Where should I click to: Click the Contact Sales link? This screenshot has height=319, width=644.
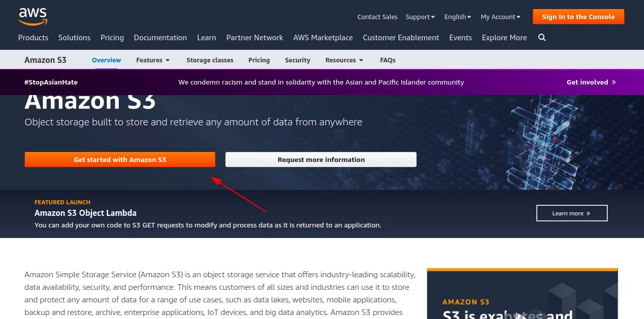point(377,16)
